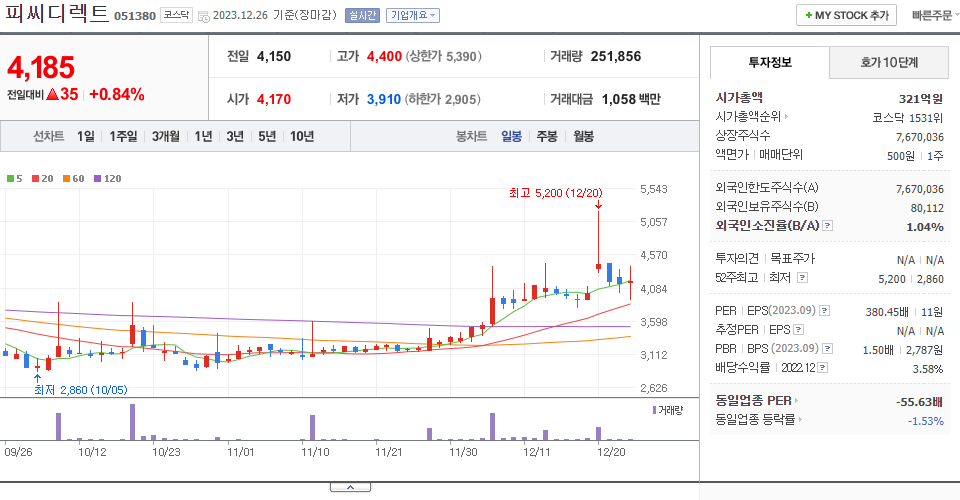Expand the 동일업종 PER arrow link
Viewport: 960px width, 500px height.
(x=796, y=401)
